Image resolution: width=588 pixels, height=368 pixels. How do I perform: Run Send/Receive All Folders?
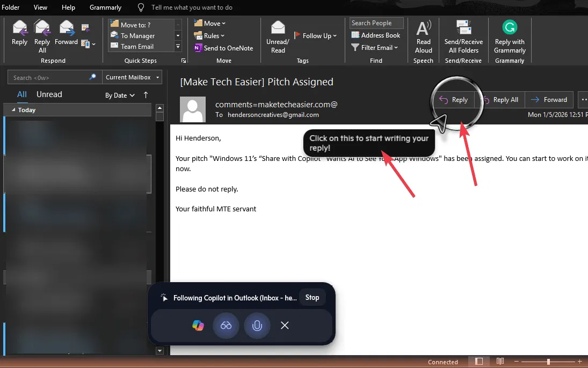[463, 35]
